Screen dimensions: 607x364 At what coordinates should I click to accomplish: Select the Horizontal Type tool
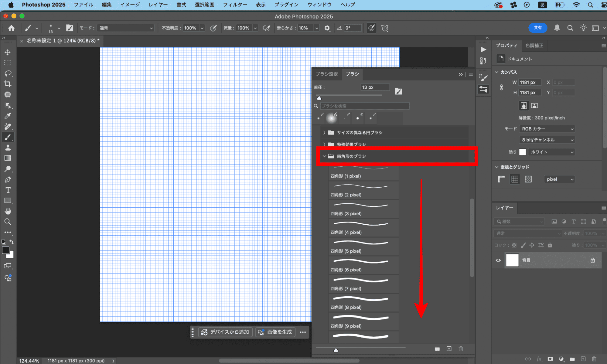coord(8,190)
